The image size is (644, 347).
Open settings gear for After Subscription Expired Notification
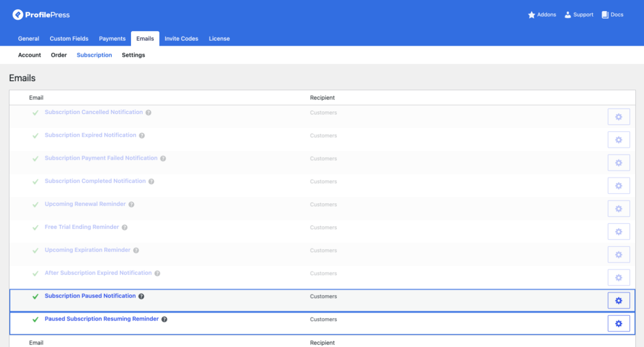tap(619, 278)
